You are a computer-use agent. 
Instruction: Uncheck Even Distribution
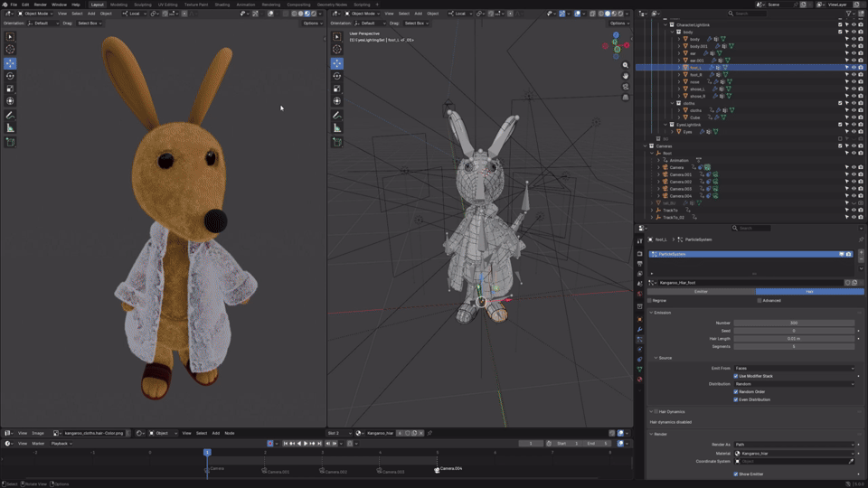[x=736, y=399]
